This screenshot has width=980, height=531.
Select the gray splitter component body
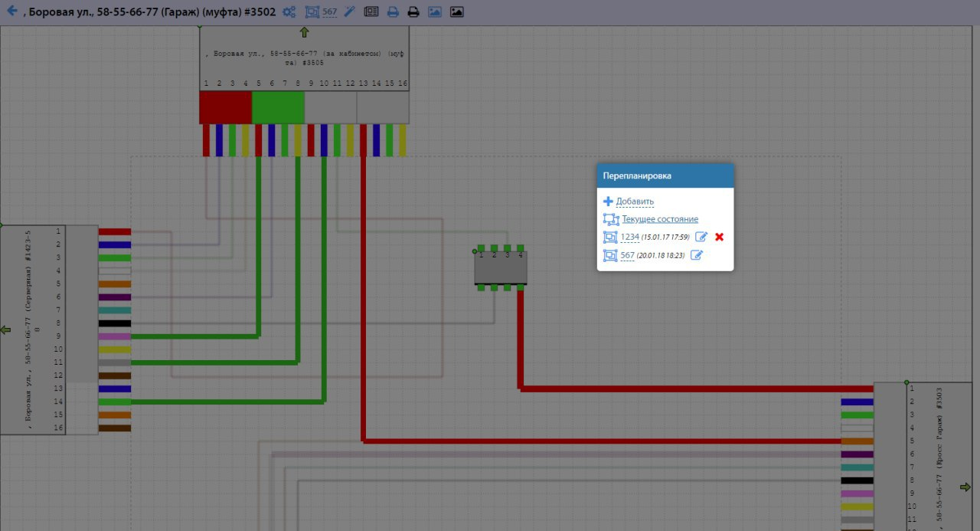click(501, 270)
